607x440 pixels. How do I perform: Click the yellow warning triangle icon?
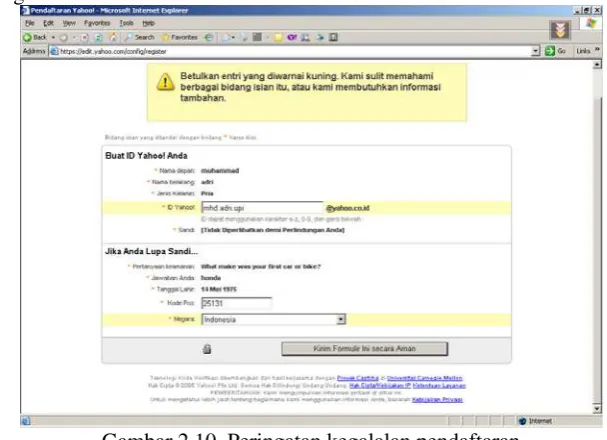tap(165, 82)
